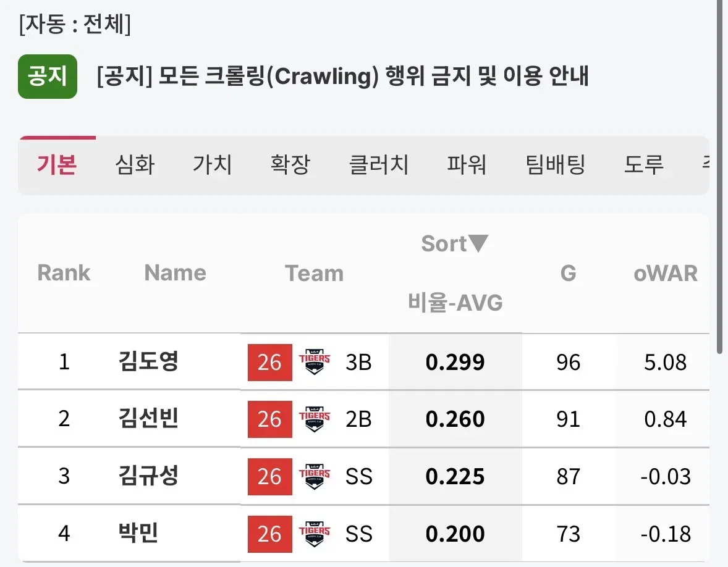Viewport: 728px width, 567px height.
Task: Switch to the 심화 tab
Action: 135,165
